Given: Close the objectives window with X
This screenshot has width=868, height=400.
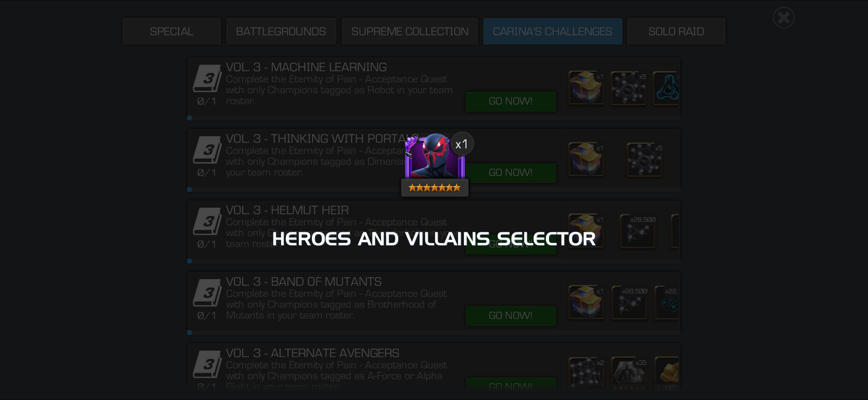Looking at the screenshot, I should coord(783,17).
